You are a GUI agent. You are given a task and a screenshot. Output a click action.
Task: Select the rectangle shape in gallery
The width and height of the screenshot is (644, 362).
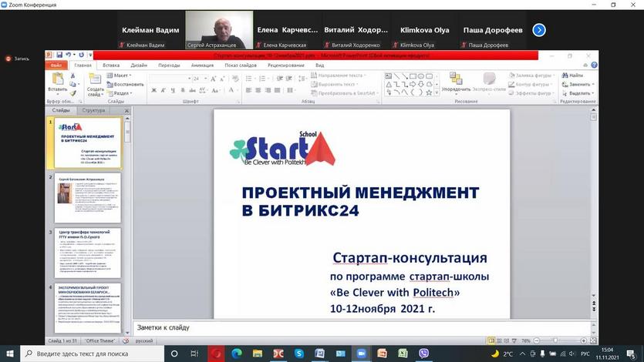click(x=413, y=76)
